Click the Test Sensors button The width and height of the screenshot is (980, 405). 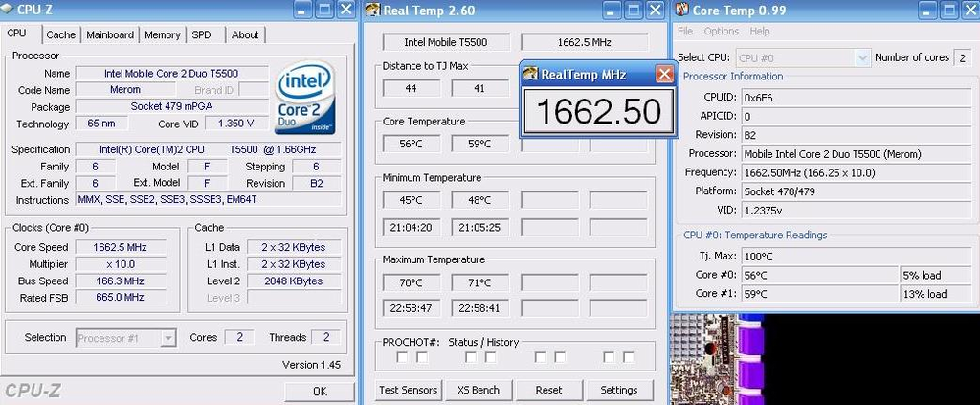coord(408,390)
